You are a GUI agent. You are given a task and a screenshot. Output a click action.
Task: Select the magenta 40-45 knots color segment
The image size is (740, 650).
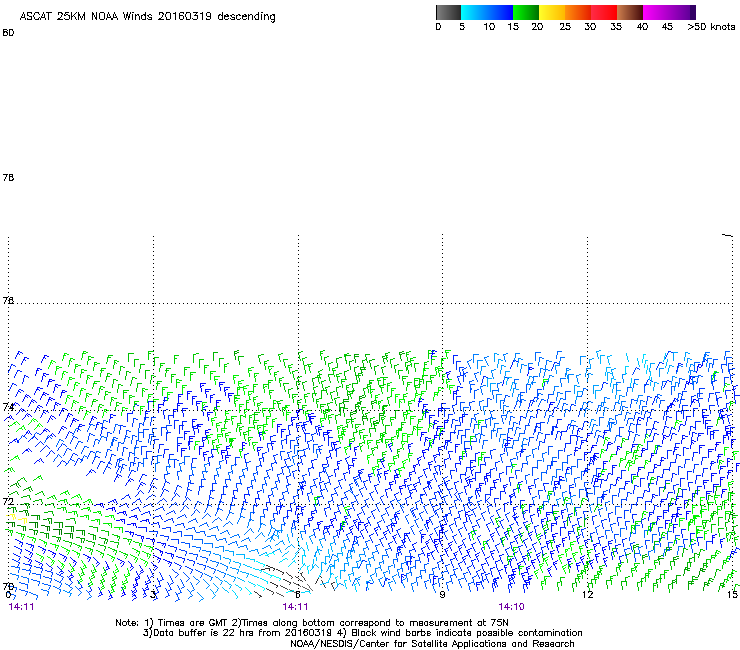[656, 12]
